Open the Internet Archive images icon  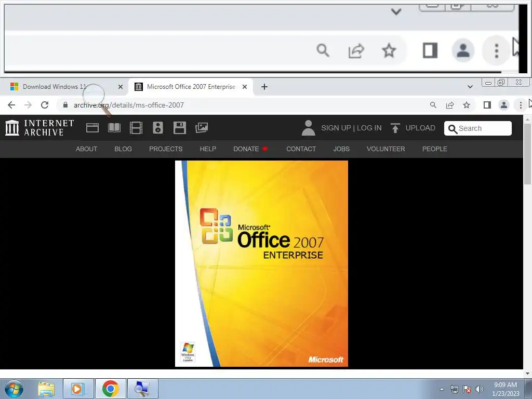202,128
